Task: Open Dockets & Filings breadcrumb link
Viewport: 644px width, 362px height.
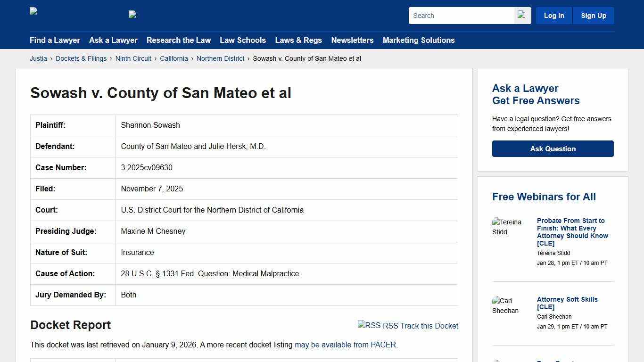Action: tap(81, 58)
